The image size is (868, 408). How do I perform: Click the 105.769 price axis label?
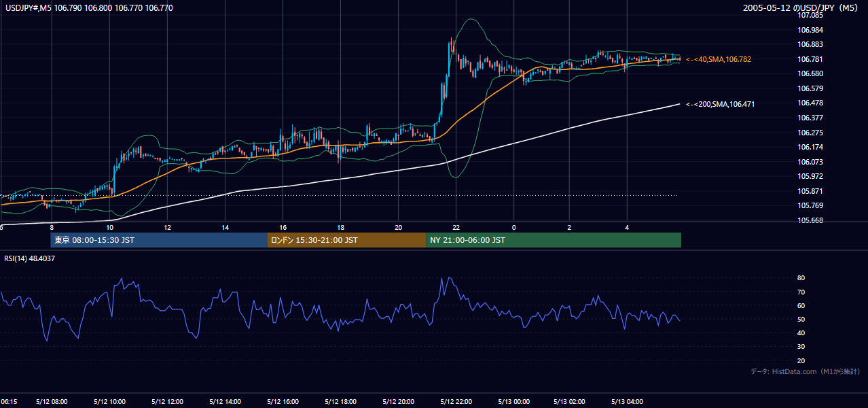(810, 205)
